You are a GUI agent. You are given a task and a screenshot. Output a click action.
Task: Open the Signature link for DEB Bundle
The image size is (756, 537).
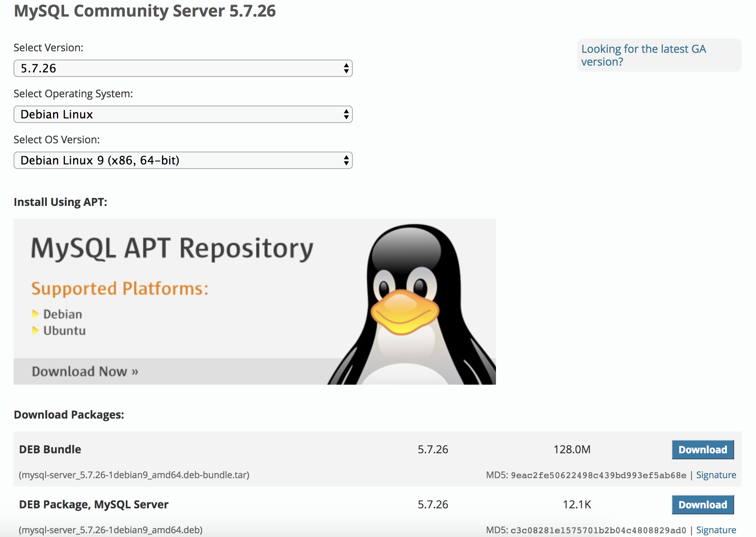point(716,475)
